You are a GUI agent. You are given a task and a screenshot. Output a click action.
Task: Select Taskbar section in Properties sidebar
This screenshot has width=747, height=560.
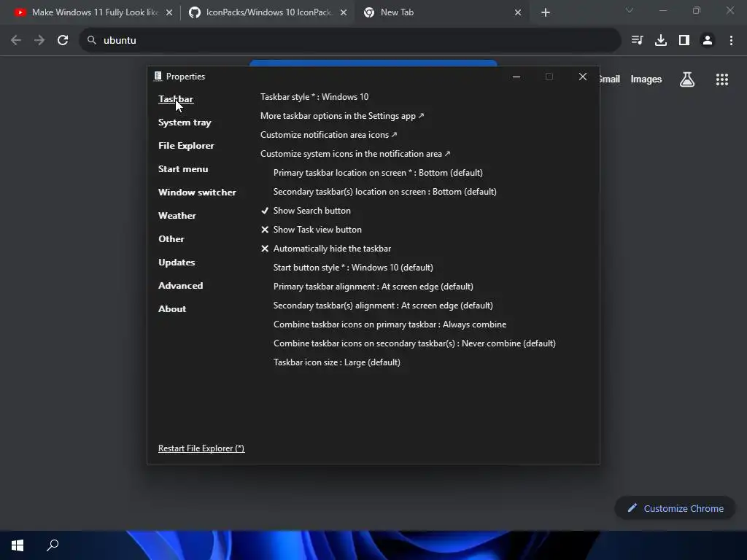pyautogui.click(x=176, y=99)
